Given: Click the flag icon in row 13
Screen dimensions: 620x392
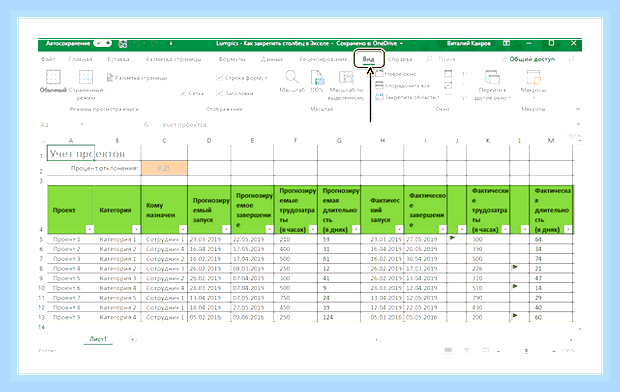Looking at the screenshot, I should click(515, 316).
